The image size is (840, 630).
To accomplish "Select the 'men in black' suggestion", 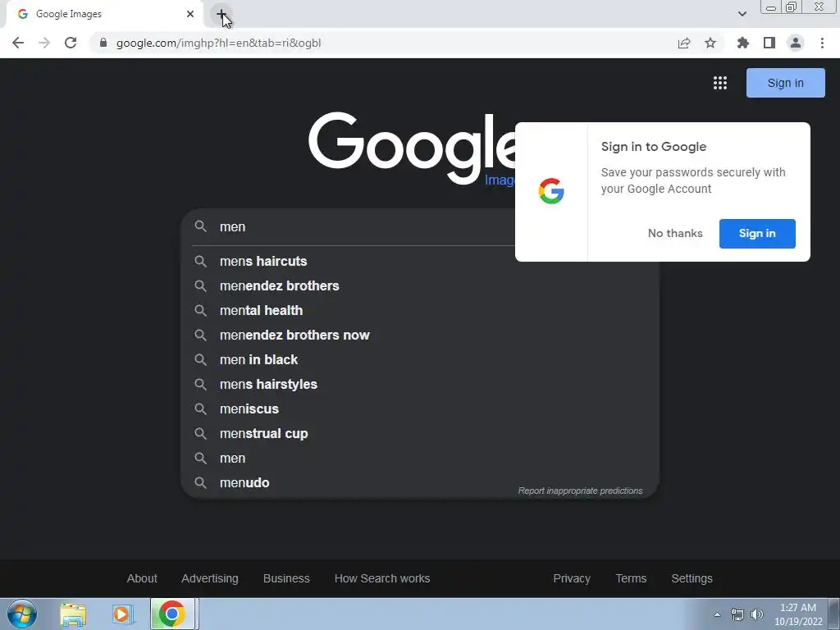I will click(419, 360).
